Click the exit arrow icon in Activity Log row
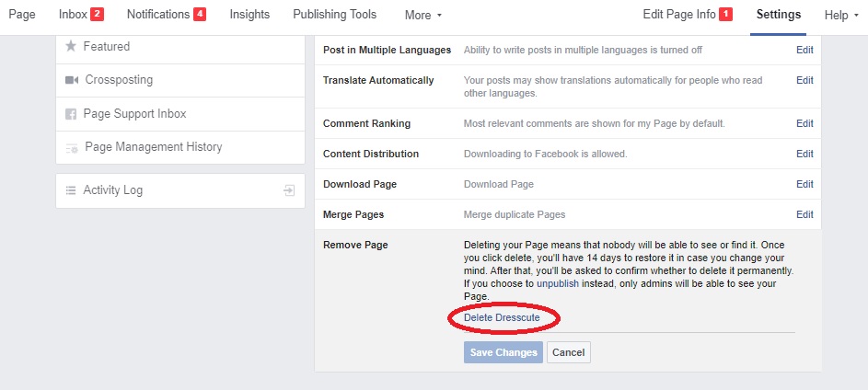 [289, 190]
